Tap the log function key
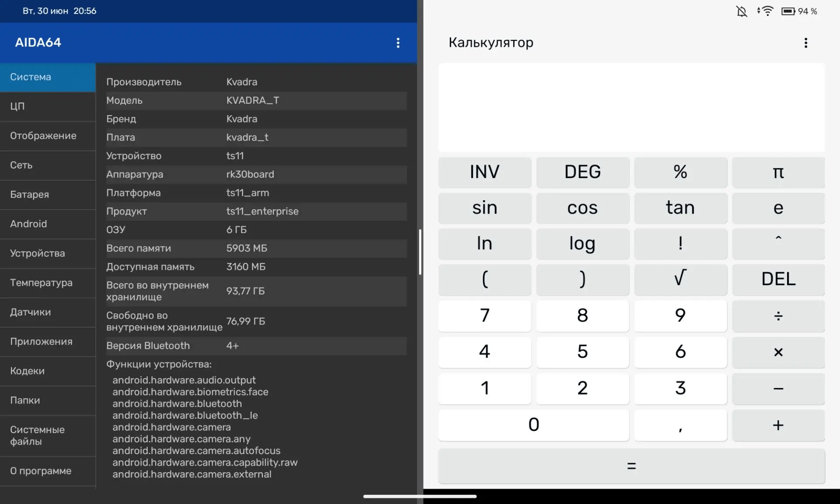This screenshot has height=504, width=840. point(582,243)
